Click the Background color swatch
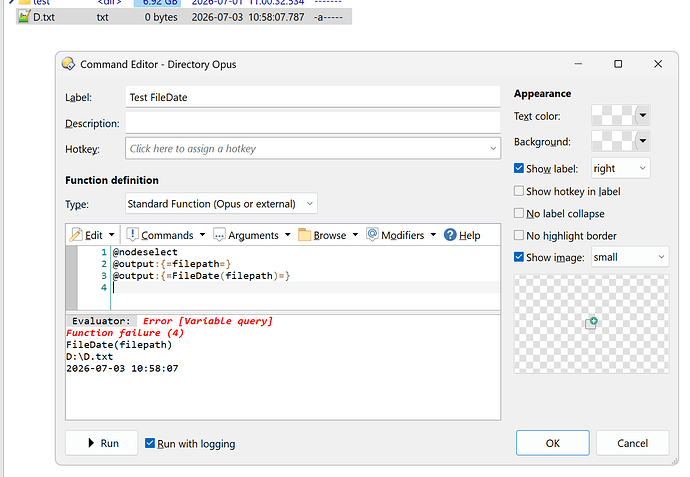 [613, 141]
